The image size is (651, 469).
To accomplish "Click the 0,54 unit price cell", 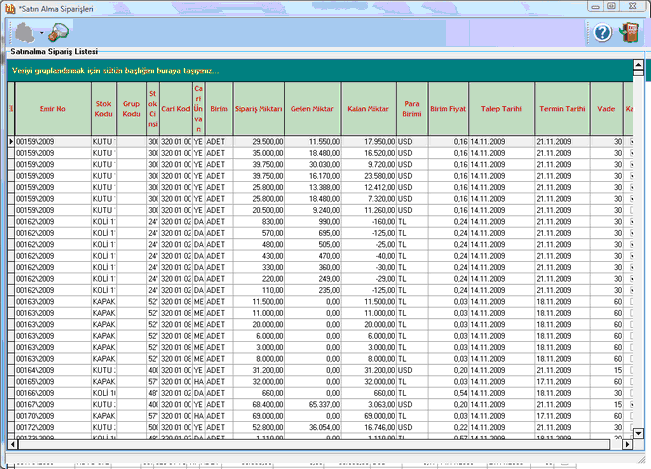I will click(x=448, y=393).
